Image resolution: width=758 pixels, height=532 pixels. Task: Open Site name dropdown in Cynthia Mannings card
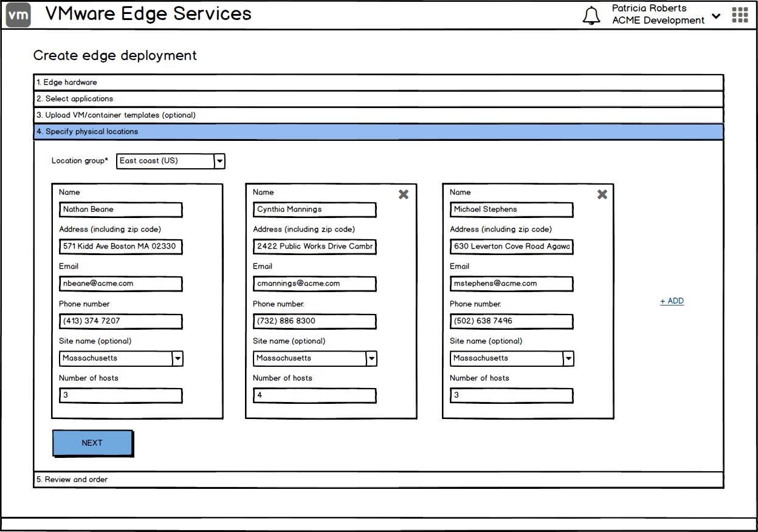[315, 358]
